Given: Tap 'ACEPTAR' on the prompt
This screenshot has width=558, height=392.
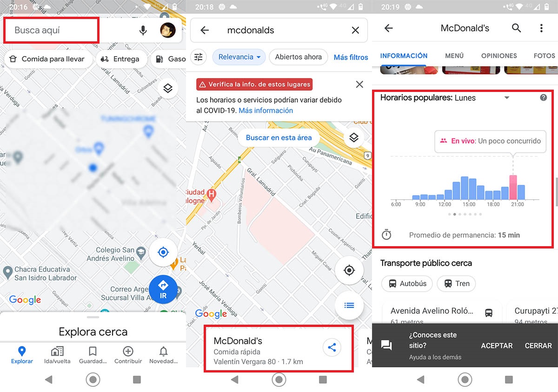Looking at the screenshot, I should pyautogui.click(x=497, y=346).
